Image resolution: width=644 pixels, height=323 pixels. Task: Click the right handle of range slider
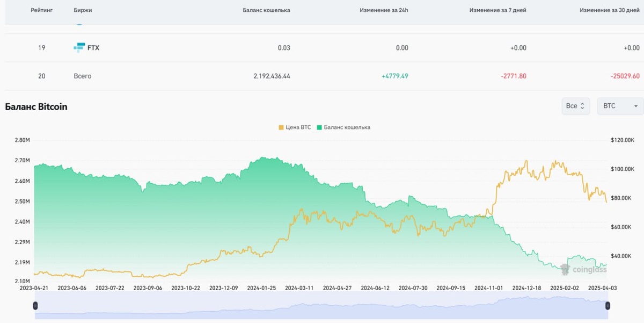pyautogui.click(x=608, y=306)
